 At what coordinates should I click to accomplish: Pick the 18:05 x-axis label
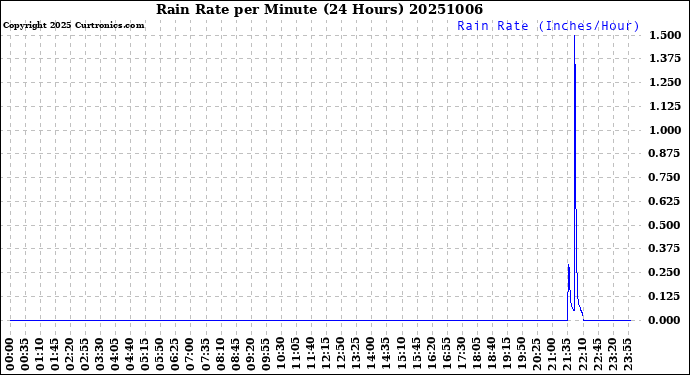477,355
